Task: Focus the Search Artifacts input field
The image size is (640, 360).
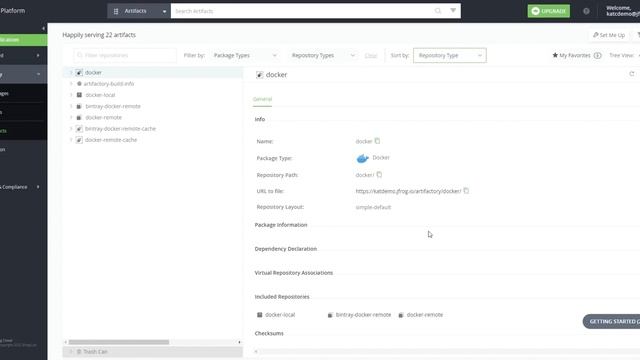Action: point(302,11)
